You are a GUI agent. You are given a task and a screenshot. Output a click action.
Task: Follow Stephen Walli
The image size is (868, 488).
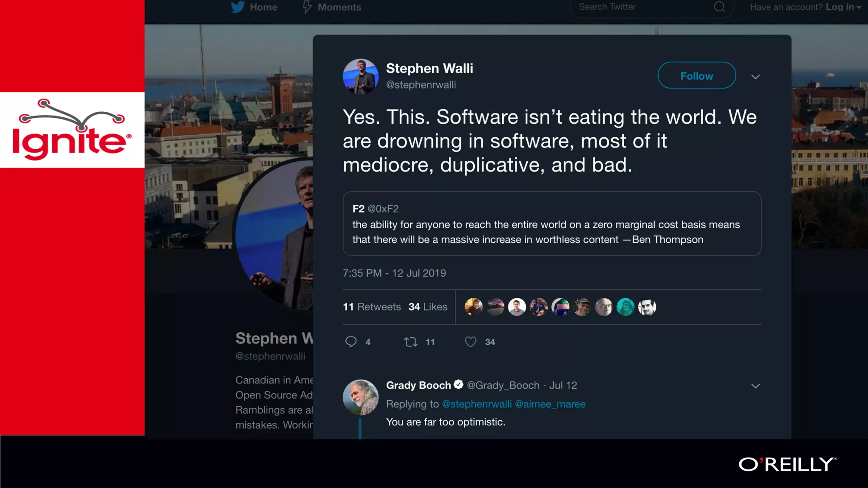[x=696, y=75]
